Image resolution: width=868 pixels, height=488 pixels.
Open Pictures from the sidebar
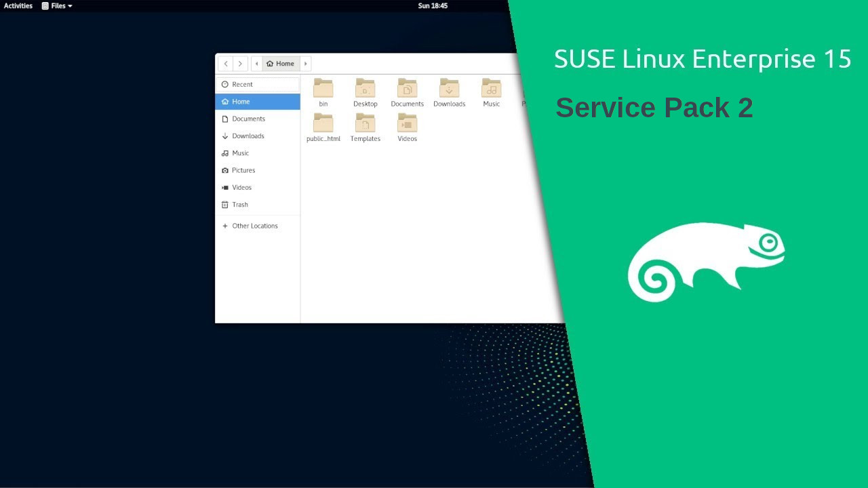coord(258,170)
